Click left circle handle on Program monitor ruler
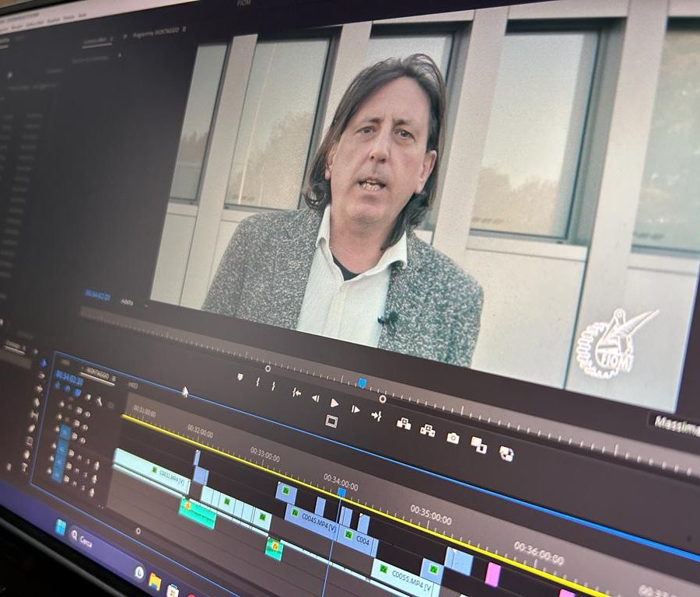Viewport: 700px width, 597px height. point(268,368)
